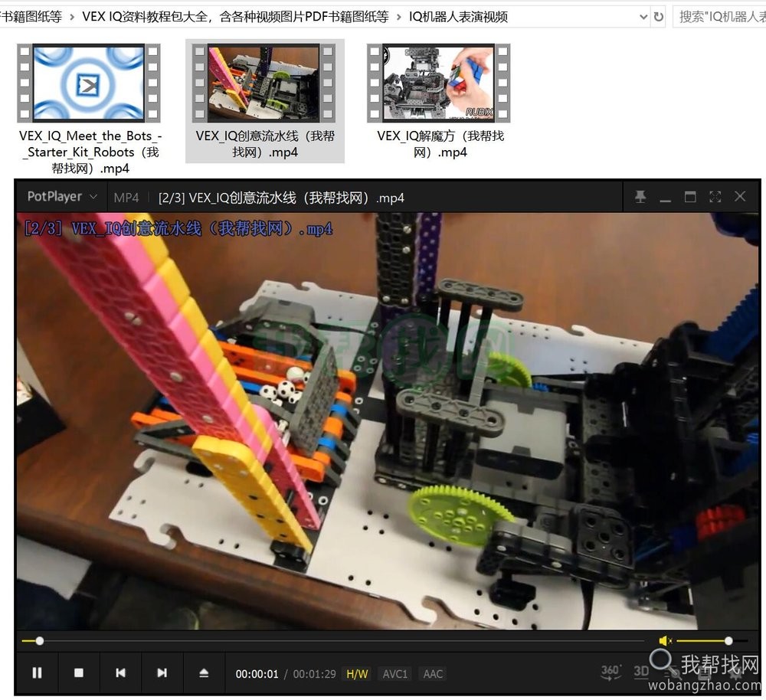Navigate to VEX IQ资料教程包大全 breadcrumb
Image resolution: width=766 pixels, height=700 pixels.
(x=235, y=17)
